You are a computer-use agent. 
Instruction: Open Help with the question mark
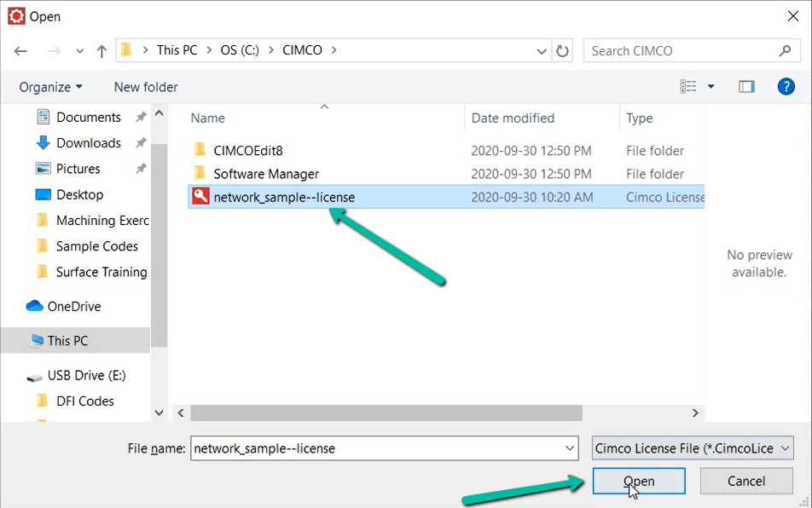pyautogui.click(x=786, y=86)
